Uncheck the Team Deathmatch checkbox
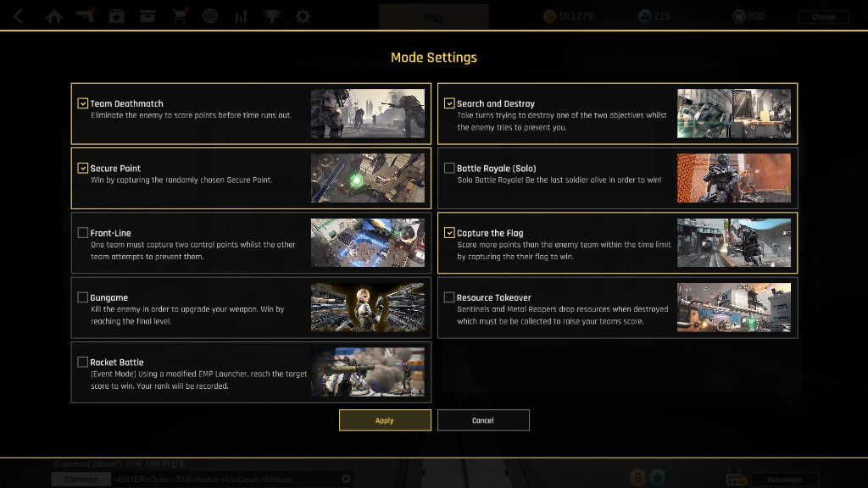This screenshot has width=868, height=488. [82, 103]
